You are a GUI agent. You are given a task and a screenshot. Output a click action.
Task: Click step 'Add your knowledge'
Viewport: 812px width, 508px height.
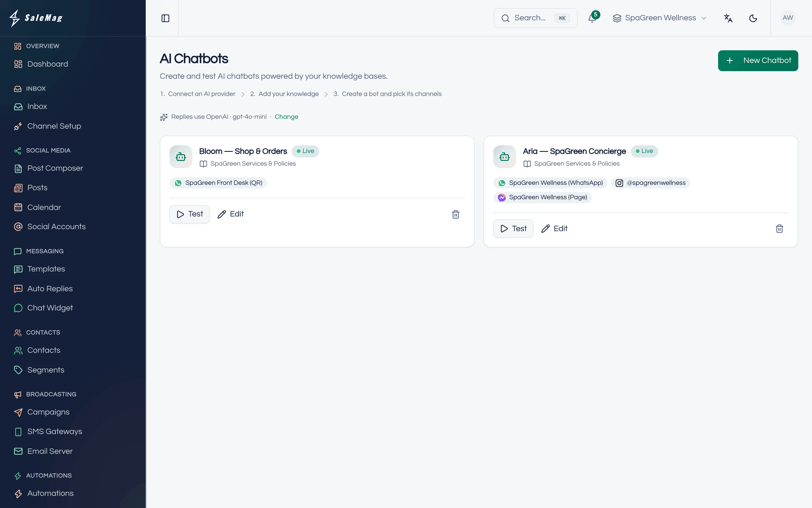tap(288, 94)
